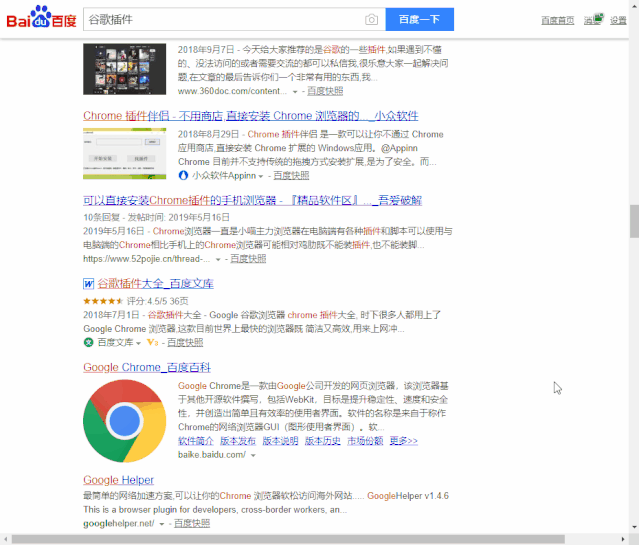
Task: Open 版本历史 sub-link
Action: click(x=323, y=441)
